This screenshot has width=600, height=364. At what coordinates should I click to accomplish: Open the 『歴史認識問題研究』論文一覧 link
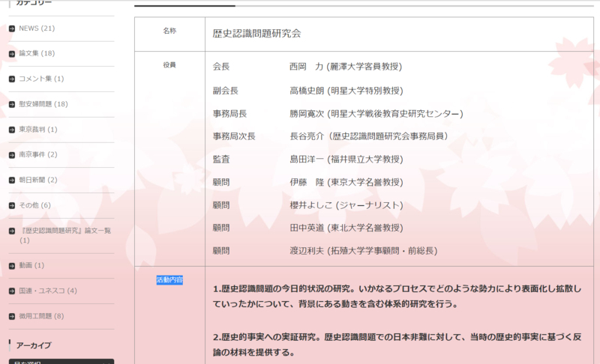tap(65, 235)
